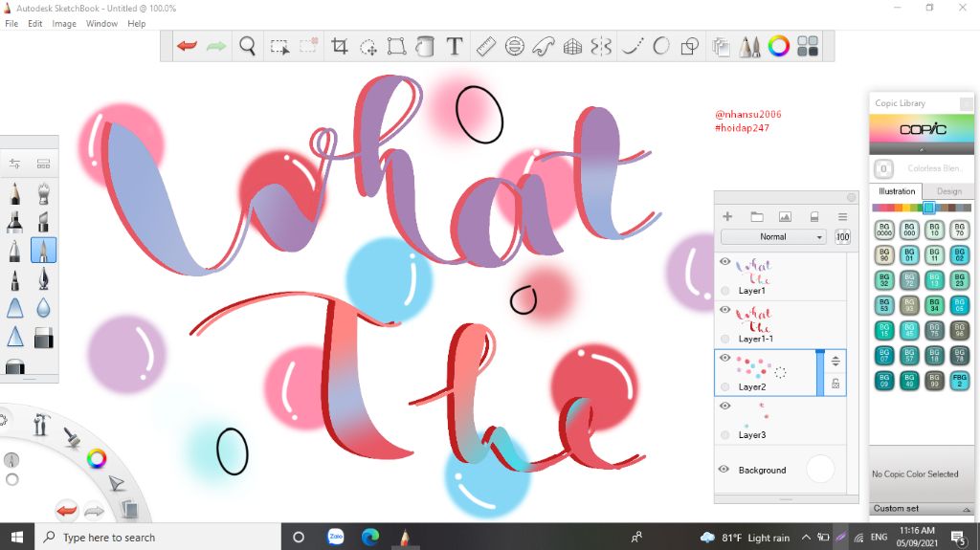Open the Edit menu
980x550 pixels.
coord(35,23)
